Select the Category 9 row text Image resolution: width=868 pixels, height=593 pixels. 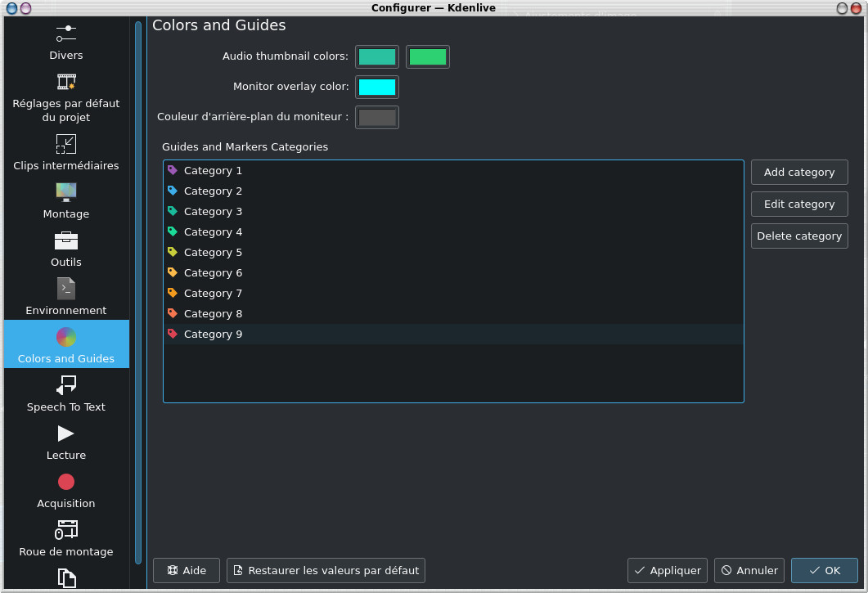pyautogui.click(x=214, y=335)
